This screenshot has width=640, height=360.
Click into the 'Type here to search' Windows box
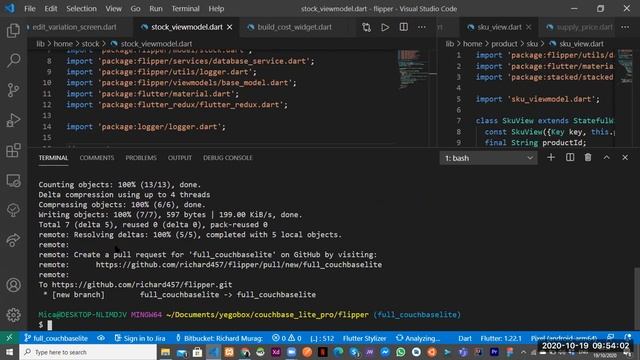(88, 352)
